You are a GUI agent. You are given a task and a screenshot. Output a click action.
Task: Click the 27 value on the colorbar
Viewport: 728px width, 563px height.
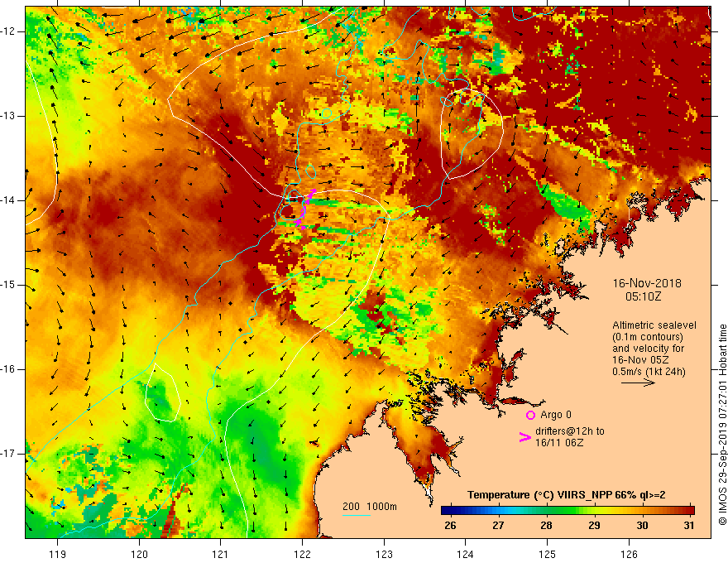coord(498,526)
